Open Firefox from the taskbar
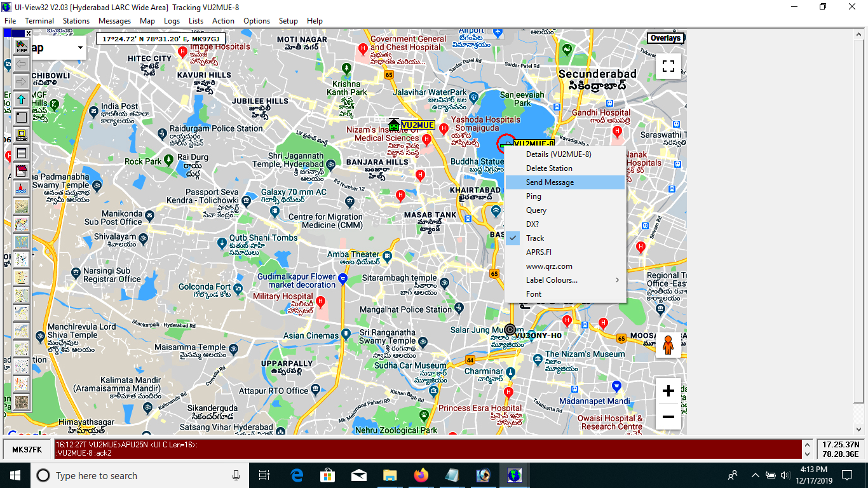This screenshot has height=488, width=868. 421,475
